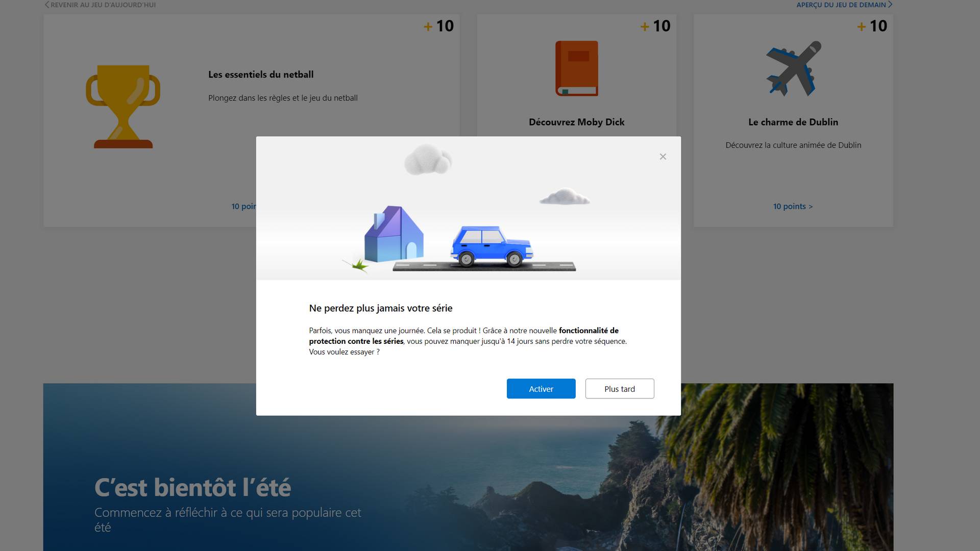980x551 pixels.
Task: Click the orange book icon
Action: click(577, 68)
